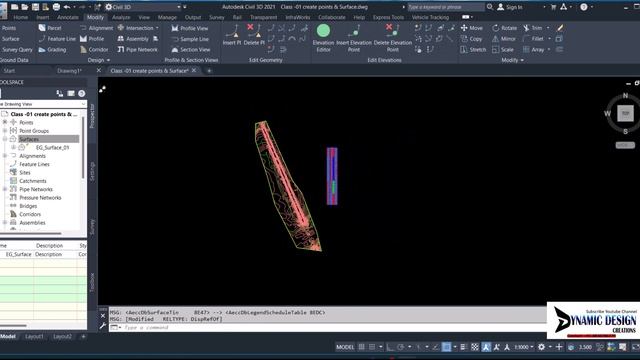Toggle MODEL space in status bar
Viewport: 640px width, 360px height.
tap(345, 347)
